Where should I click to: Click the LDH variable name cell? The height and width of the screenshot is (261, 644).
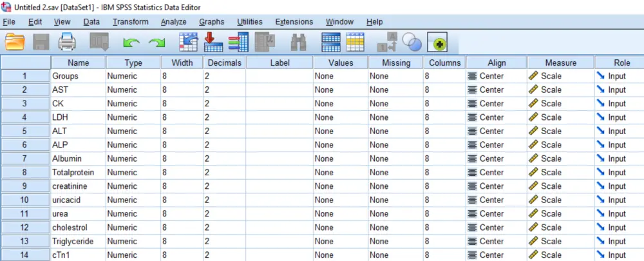pyautogui.click(x=79, y=117)
